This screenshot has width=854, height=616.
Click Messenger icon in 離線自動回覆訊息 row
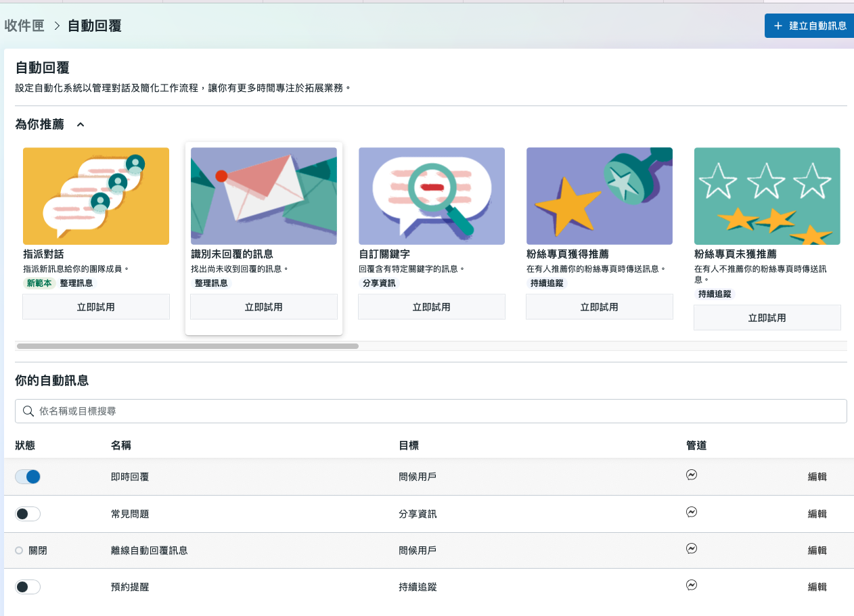pos(692,548)
